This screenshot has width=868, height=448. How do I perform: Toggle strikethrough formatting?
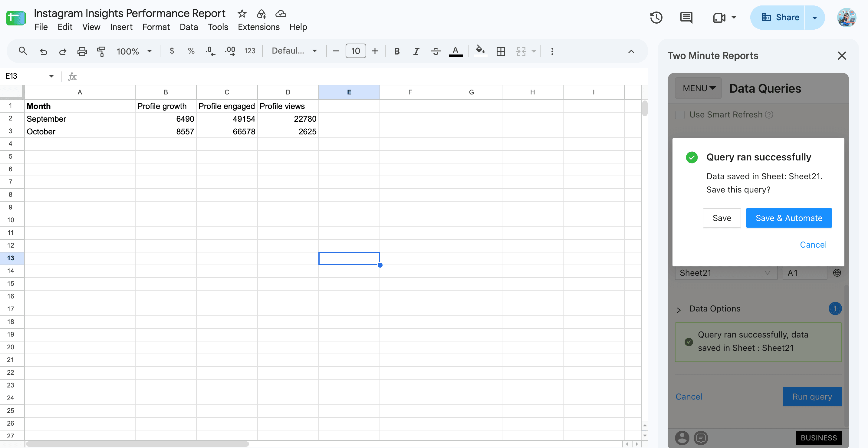[435, 51]
